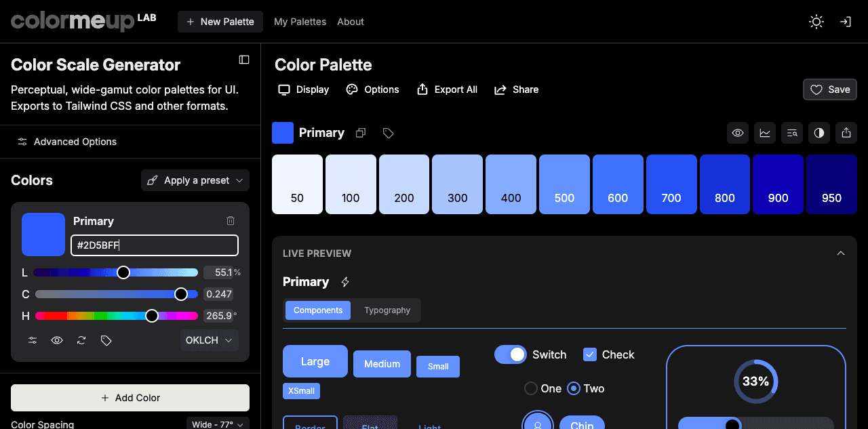This screenshot has height=429, width=868.
Task: Open the OKLCH color model dropdown
Action: pos(210,340)
